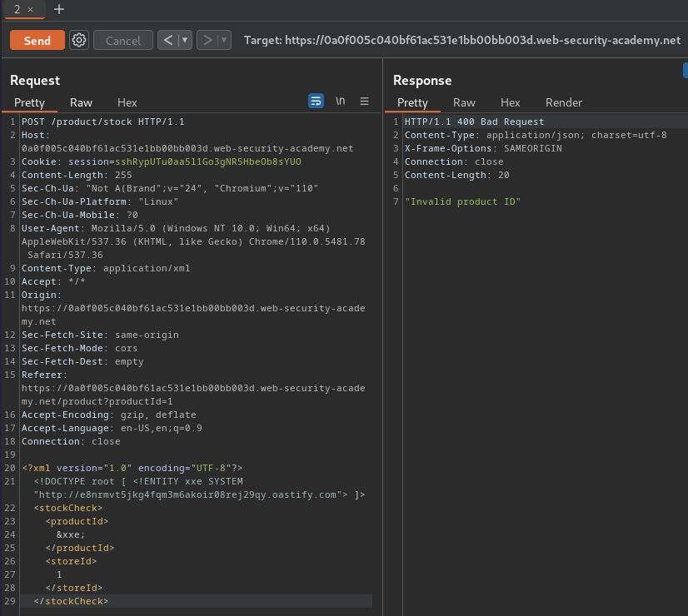Screen dimensions: 688x616
Task: Switch Response view to Render tab
Action: click(564, 102)
